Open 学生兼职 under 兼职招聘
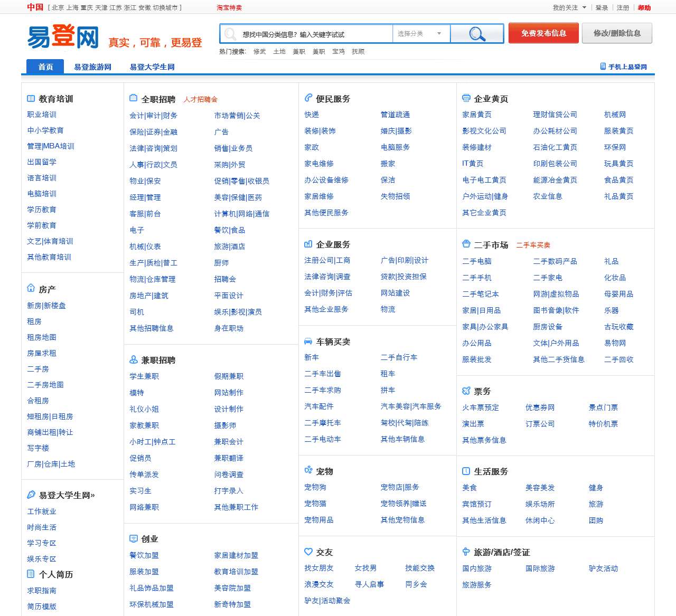Screen dimensions: 676x616 click(x=144, y=376)
